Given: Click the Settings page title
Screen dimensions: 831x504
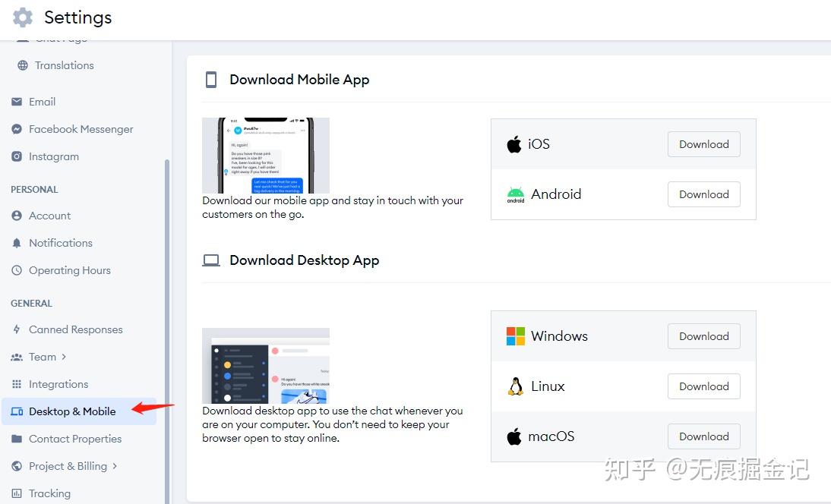Looking at the screenshot, I should pos(78,17).
